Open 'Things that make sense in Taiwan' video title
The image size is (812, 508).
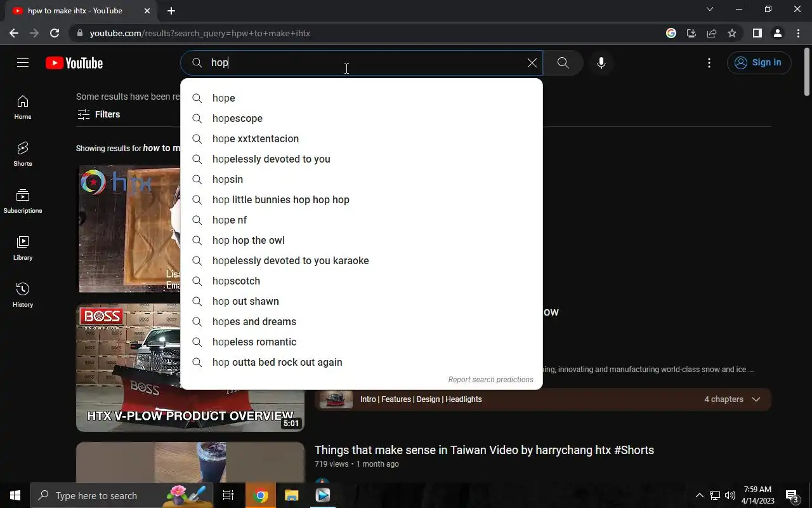[x=484, y=450]
